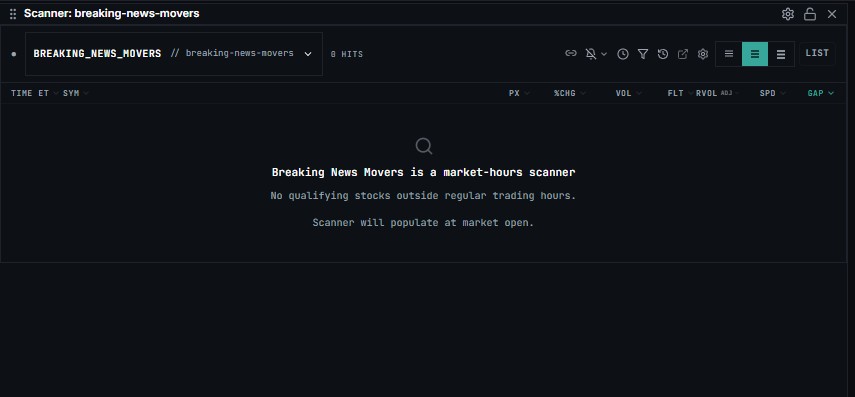Click the LIST view button
Viewport: 855px width, 397px height.
[x=817, y=53]
